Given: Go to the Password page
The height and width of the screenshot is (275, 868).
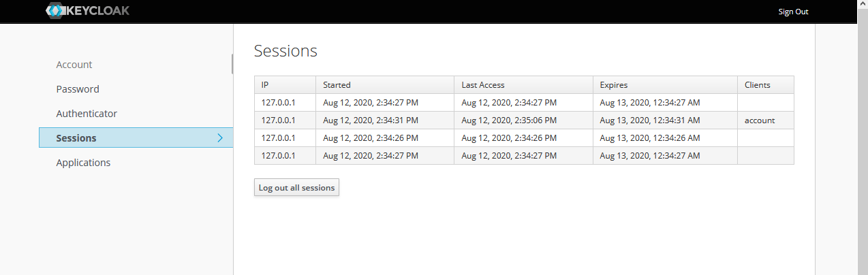Looking at the screenshot, I should tap(78, 89).
